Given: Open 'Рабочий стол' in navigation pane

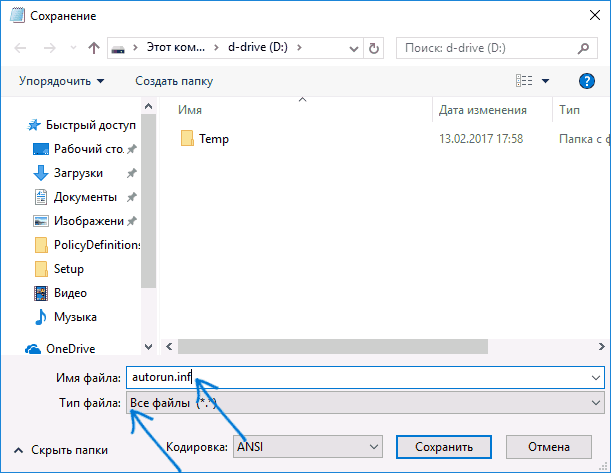Looking at the screenshot, I should (89, 149).
